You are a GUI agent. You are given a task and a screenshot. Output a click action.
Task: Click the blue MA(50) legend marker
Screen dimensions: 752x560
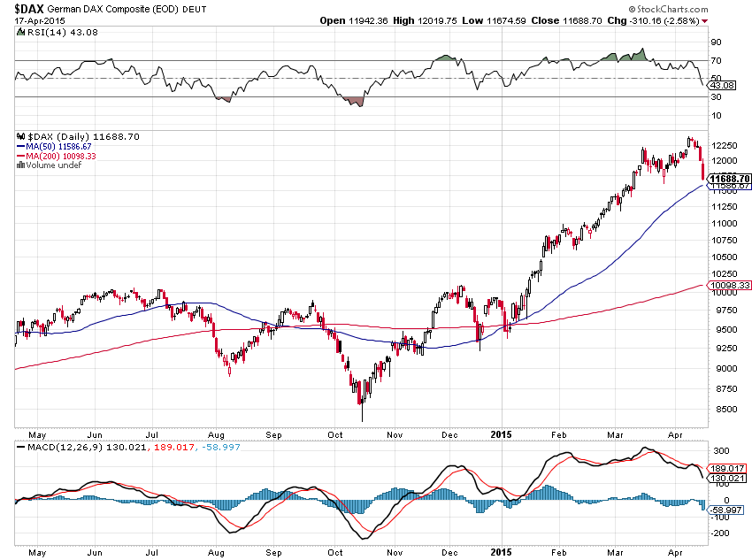click(x=21, y=147)
